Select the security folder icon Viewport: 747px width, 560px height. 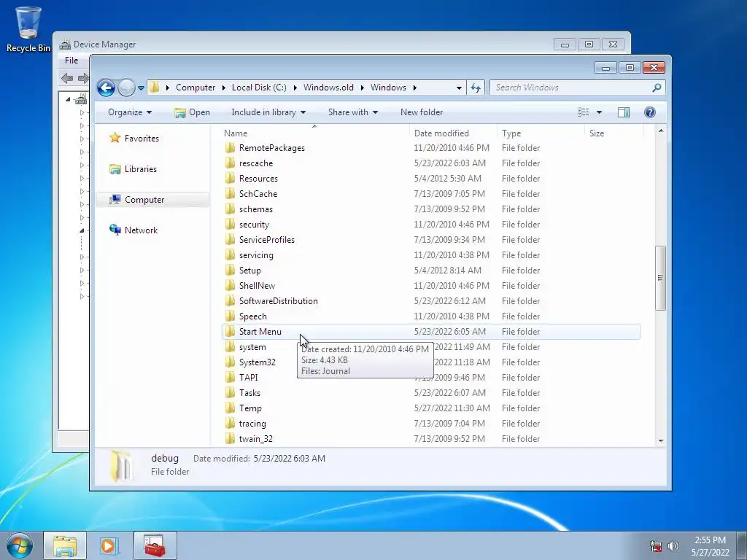(230, 224)
